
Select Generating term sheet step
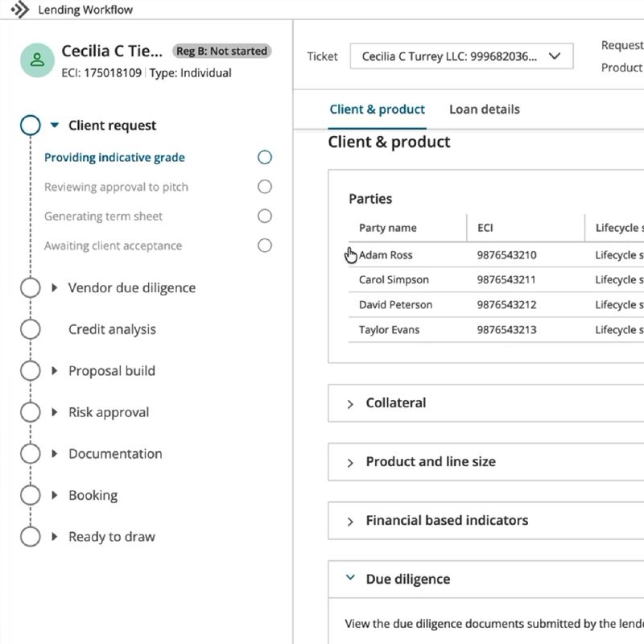pos(103,216)
